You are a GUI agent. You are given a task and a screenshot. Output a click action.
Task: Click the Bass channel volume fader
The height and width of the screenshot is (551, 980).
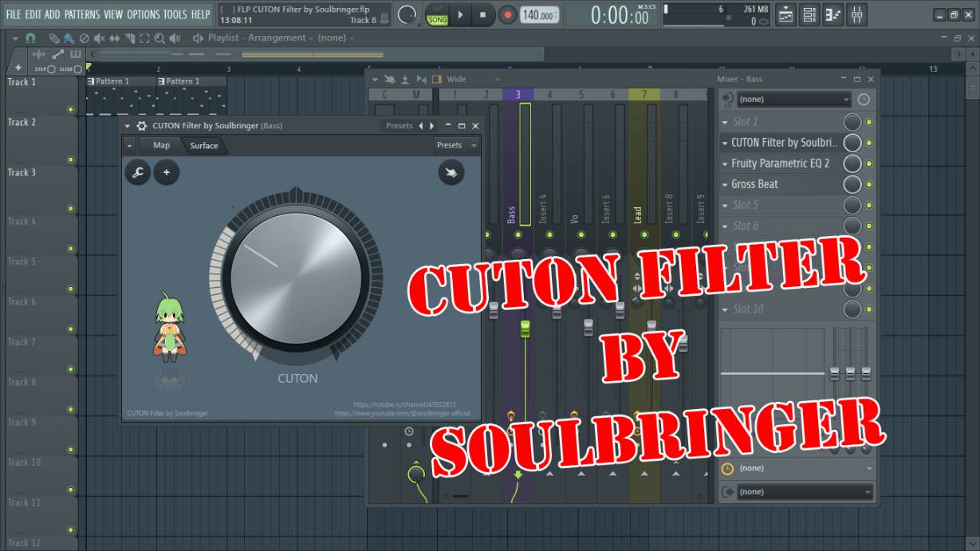point(525,329)
